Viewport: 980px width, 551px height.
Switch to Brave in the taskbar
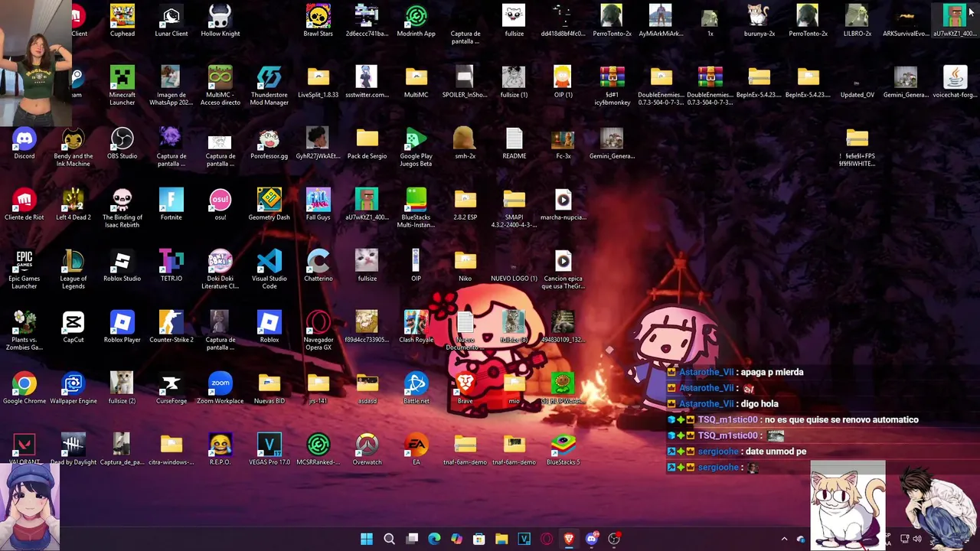coord(569,539)
